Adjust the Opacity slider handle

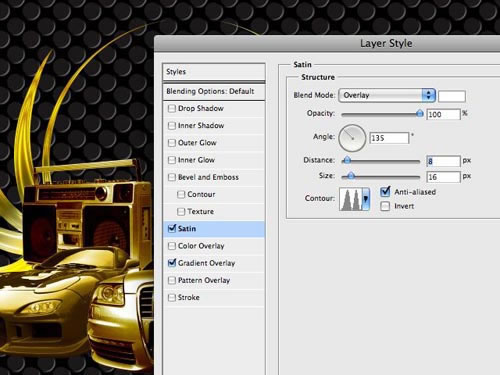click(420, 114)
